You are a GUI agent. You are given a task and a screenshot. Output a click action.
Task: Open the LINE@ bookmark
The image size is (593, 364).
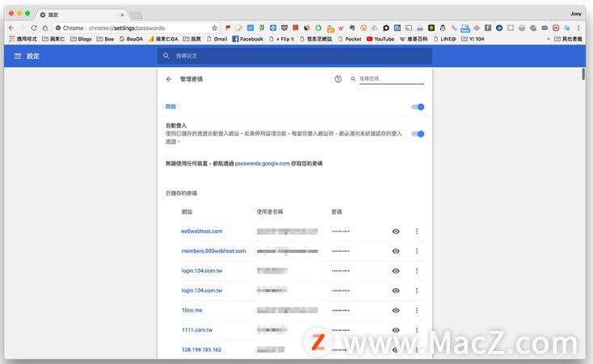[444, 39]
